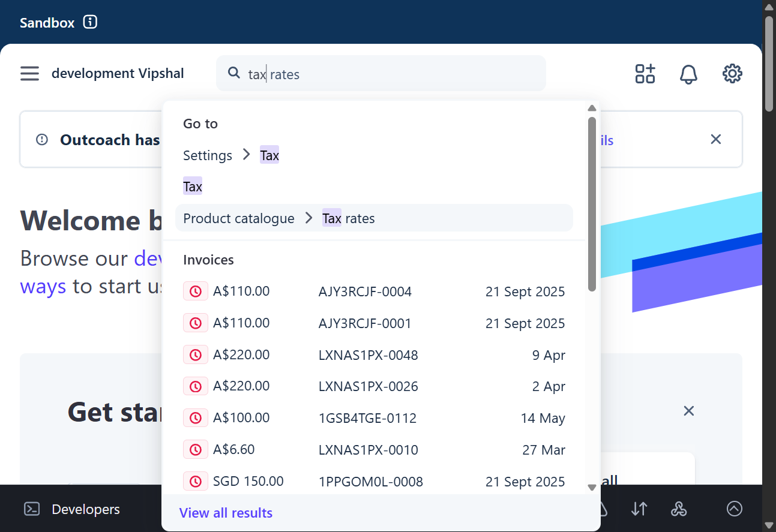The height and width of the screenshot is (532, 776).
Task: Open the webhooks icon in the bottom bar
Action: click(x=679, y=509)
